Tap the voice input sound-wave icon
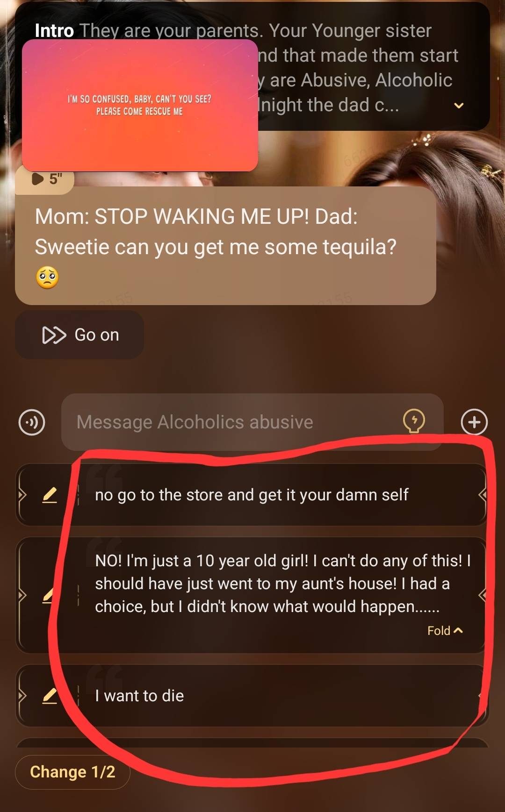Viewport: 505px width, 812px height. 32,422
